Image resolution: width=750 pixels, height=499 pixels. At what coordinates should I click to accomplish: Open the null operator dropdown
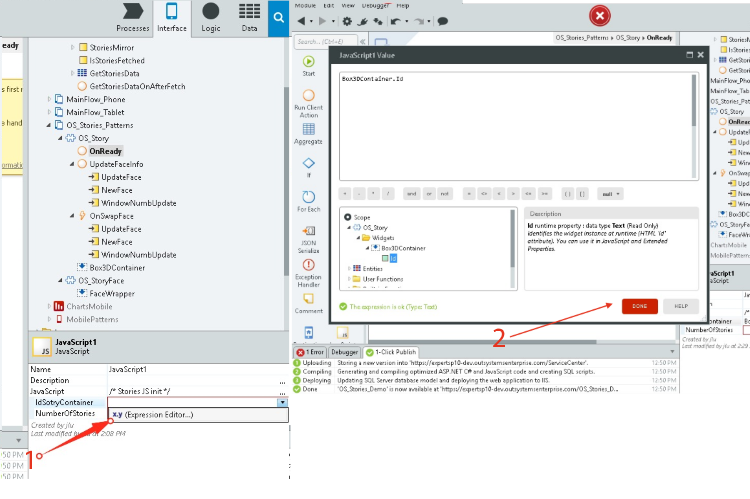610,193
